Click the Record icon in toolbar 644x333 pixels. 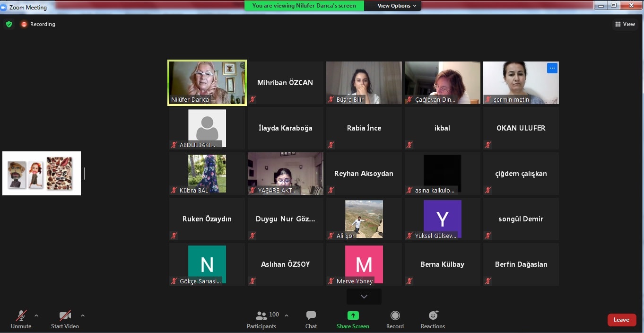395,316
